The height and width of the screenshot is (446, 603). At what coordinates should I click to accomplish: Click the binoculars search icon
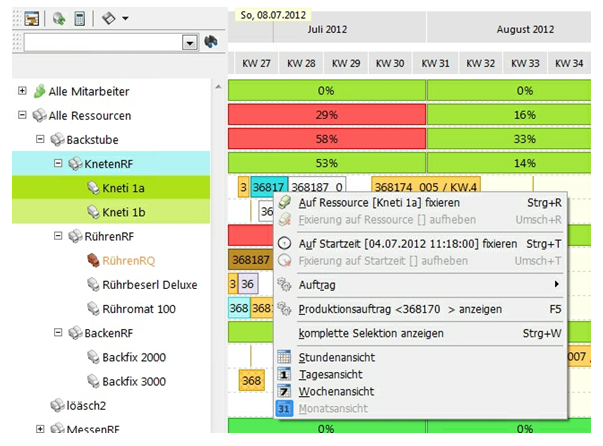coord(211,43)
